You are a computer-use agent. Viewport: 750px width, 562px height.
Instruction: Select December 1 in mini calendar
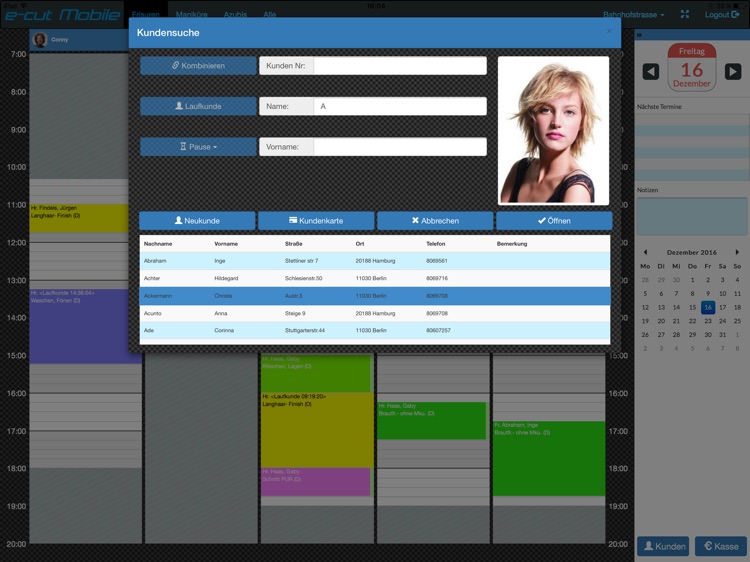(x=692, y=280)
